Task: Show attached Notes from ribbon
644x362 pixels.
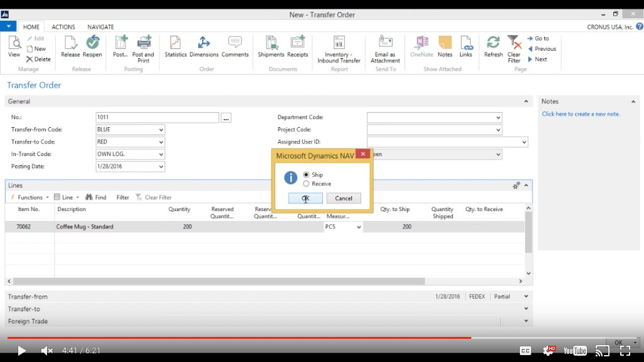Action: pos(445,46)
